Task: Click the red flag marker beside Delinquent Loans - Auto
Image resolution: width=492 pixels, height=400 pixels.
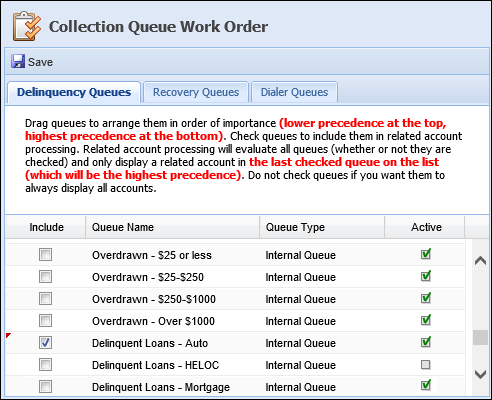Action: tap(8, 335)
